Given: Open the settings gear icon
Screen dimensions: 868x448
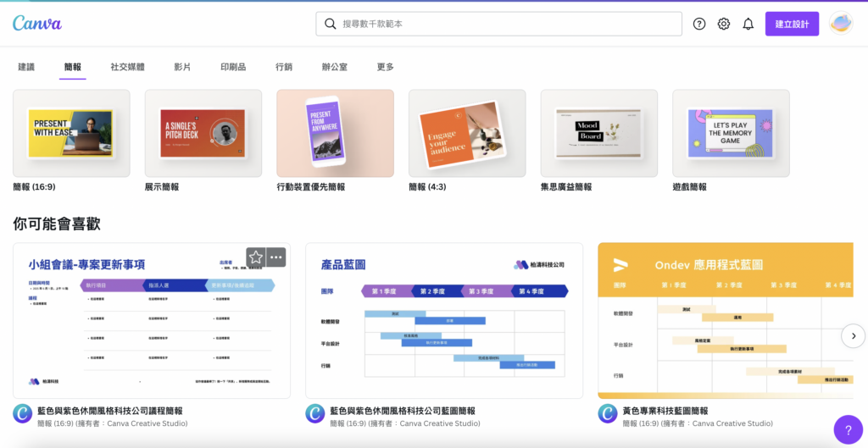Looking at the screenshot, I should [724, 24].
